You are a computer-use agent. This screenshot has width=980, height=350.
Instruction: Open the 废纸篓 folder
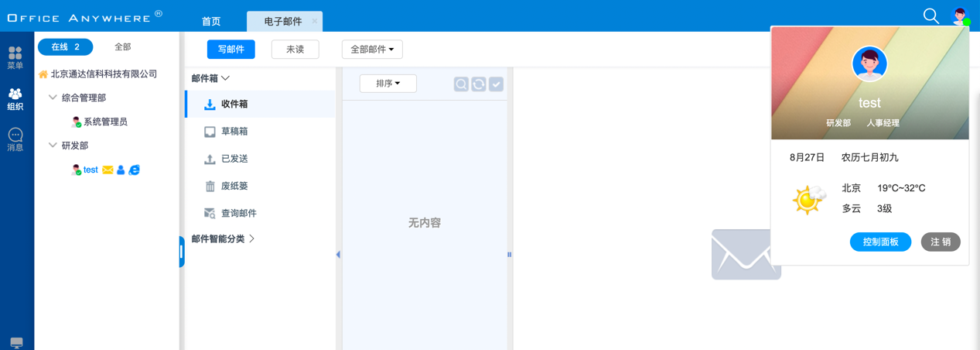[261, 186]
